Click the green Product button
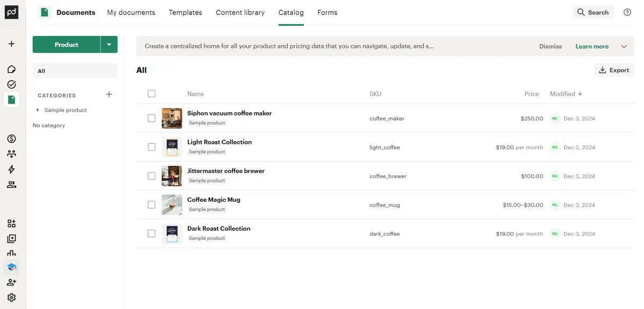This screenshot has width=644, height=309. click(x=67, y=45)
